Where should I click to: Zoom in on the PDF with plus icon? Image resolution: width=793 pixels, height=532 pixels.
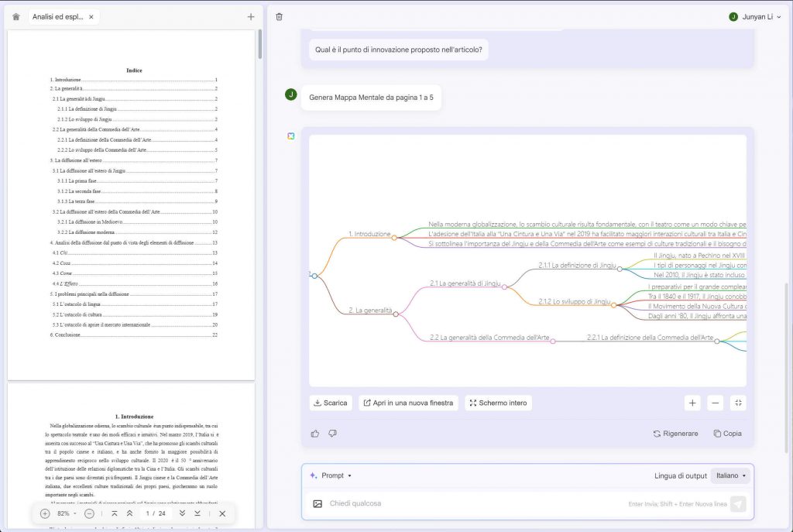coord(44,513)
